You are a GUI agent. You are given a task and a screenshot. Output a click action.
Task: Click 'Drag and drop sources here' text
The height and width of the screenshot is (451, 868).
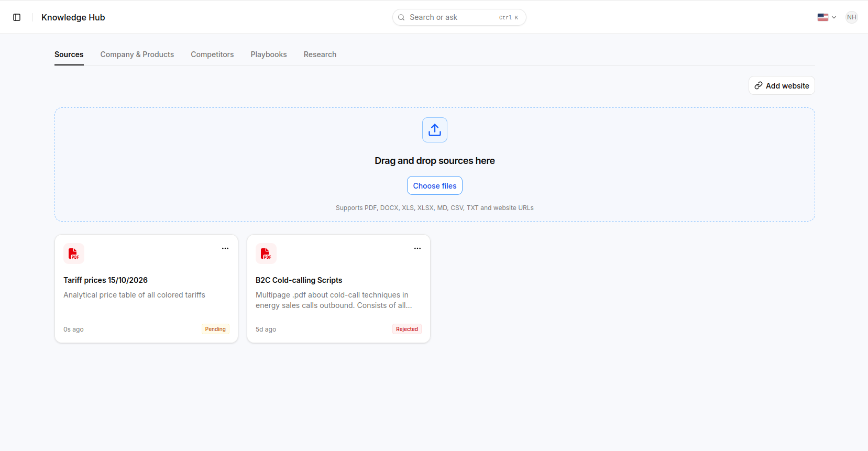coord(435,161)
